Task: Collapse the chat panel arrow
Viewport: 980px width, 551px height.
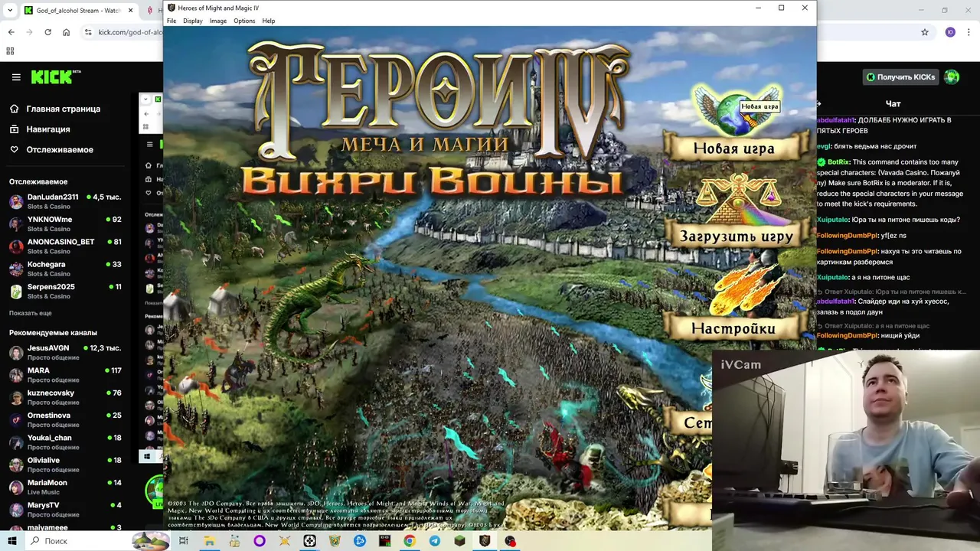Action: pos(819,103)
